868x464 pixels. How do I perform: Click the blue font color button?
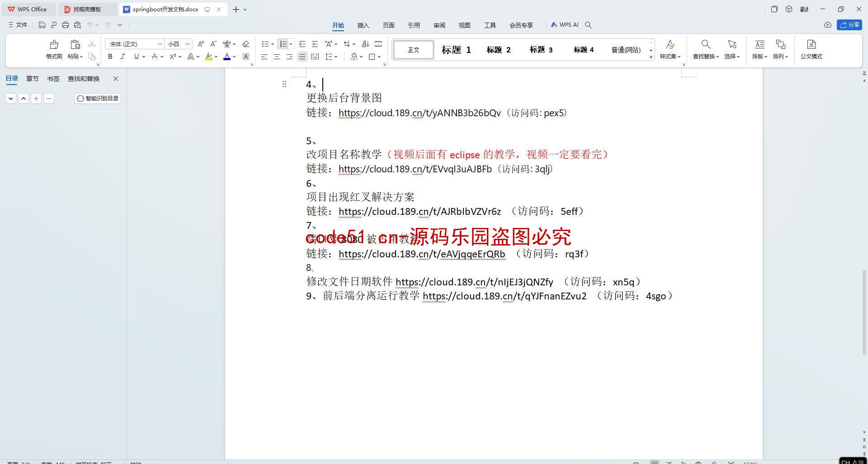227,57
